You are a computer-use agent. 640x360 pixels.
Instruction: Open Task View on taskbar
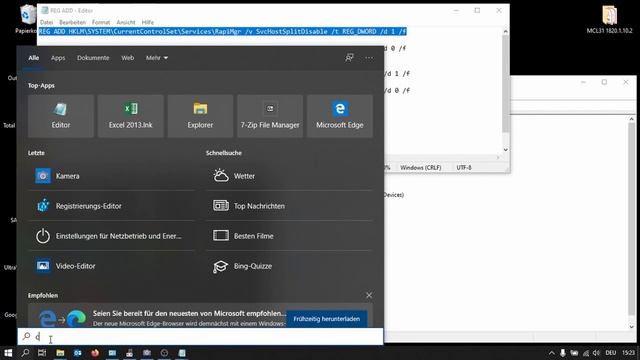42,353
